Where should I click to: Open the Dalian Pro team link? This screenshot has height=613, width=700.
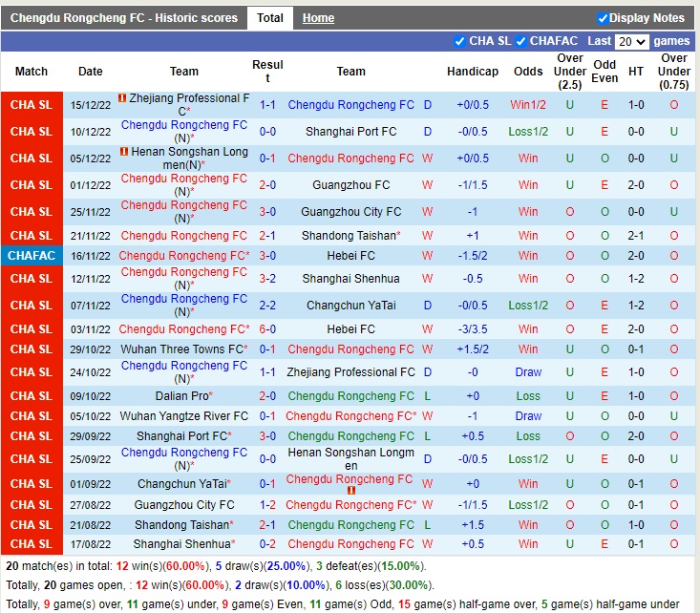click(181, 395)
